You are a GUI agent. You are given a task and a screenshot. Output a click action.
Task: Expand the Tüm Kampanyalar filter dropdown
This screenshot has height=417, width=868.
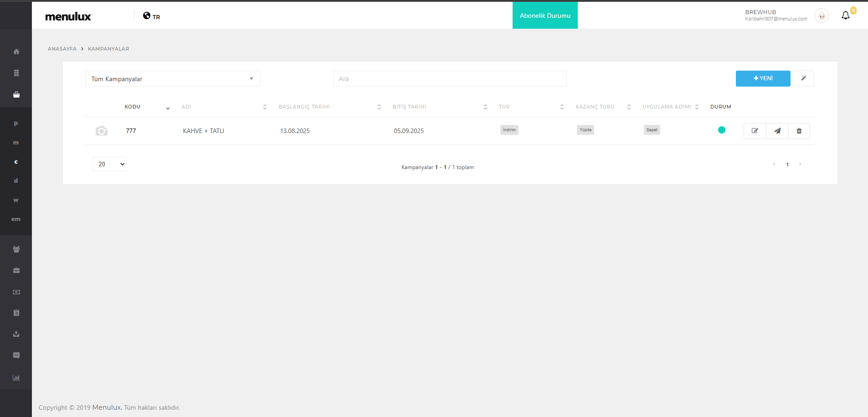[173, 79]
